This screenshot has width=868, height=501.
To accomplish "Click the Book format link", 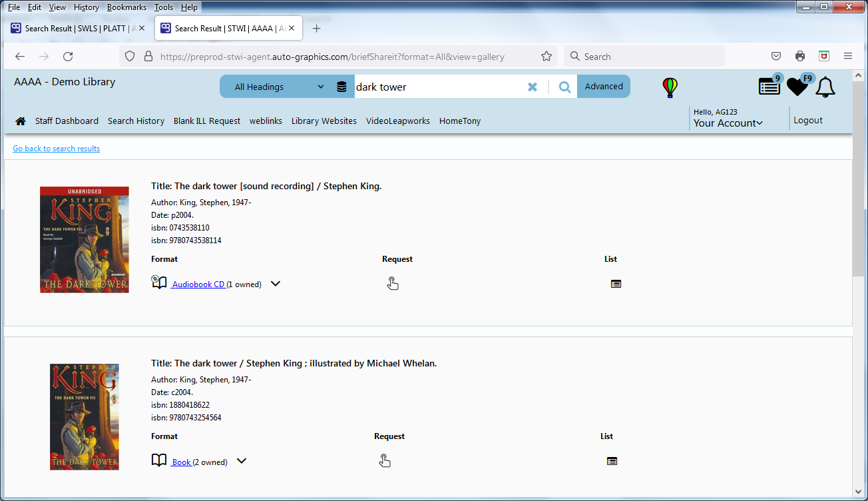I will pyautogui.click(x=182, y=462).
